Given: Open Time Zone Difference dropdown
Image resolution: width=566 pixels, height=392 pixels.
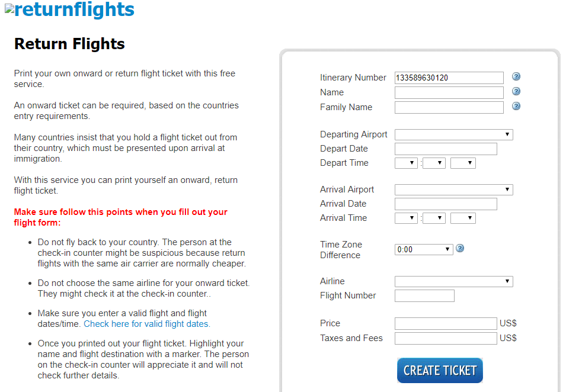Looking at the screenshot, I should tap(424, 249).
